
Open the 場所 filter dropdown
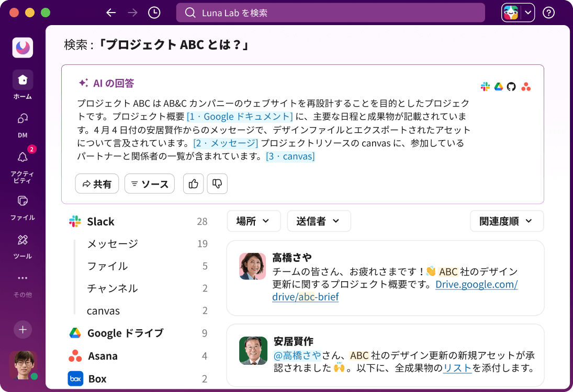(x=253, y=221)
